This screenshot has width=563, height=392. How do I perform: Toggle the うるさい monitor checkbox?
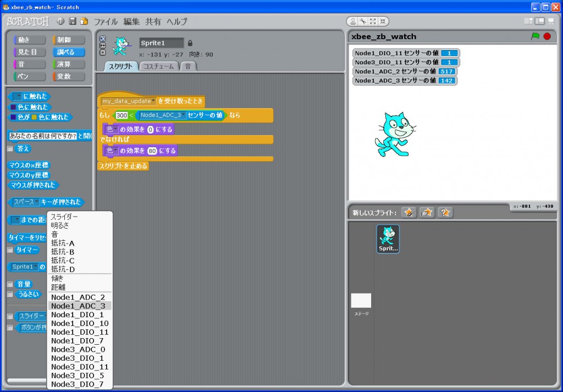10,294
